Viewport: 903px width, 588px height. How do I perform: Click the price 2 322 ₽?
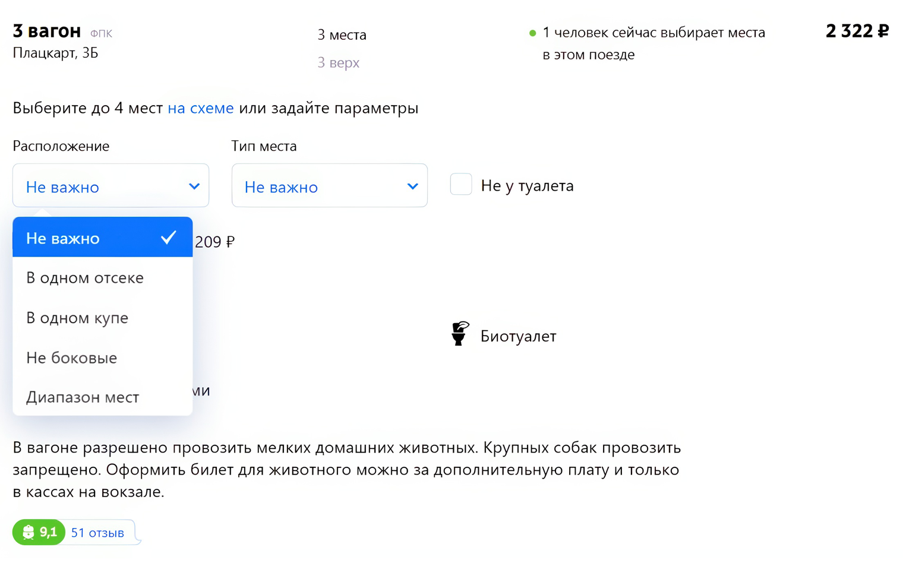(x=857, y=31)
